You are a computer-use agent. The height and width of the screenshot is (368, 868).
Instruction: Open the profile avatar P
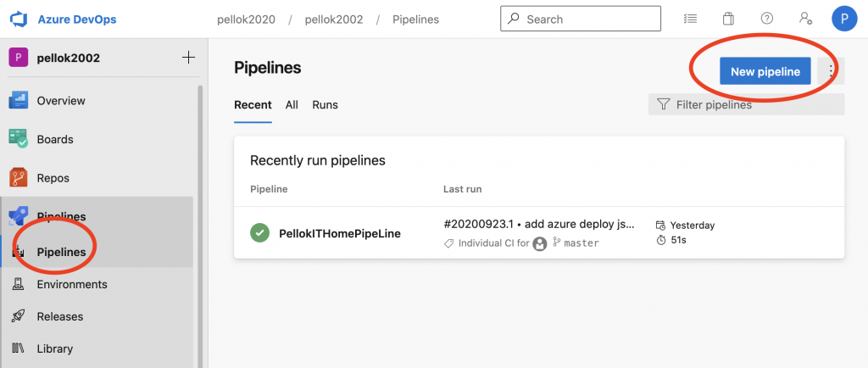click(844, 19)
